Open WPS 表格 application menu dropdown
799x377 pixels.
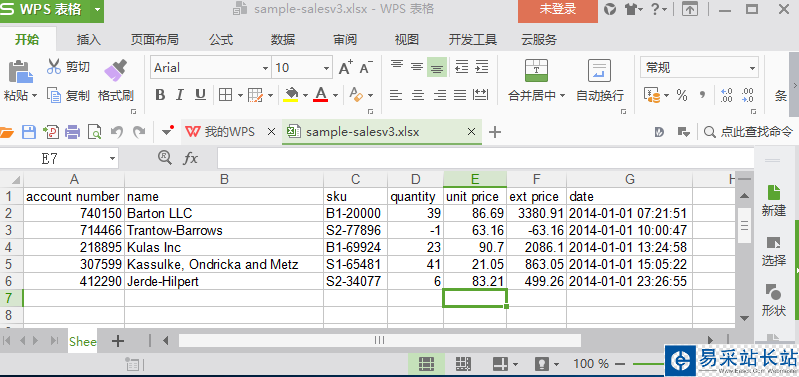[97, 10]
